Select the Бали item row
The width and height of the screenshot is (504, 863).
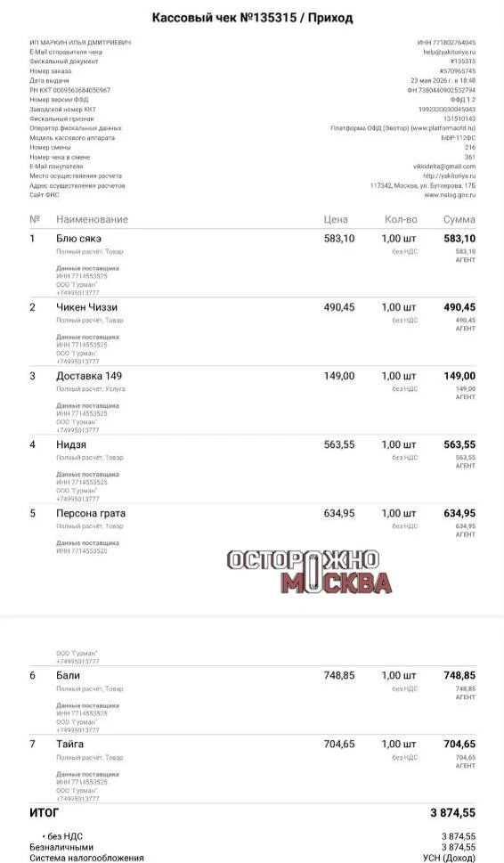tap(253, 701)
